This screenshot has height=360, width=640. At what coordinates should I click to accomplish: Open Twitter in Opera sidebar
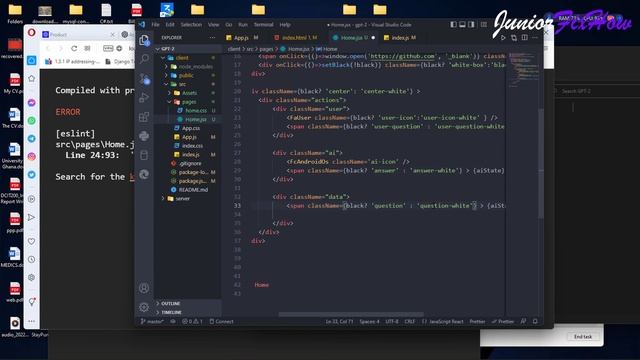coord(31,175)
